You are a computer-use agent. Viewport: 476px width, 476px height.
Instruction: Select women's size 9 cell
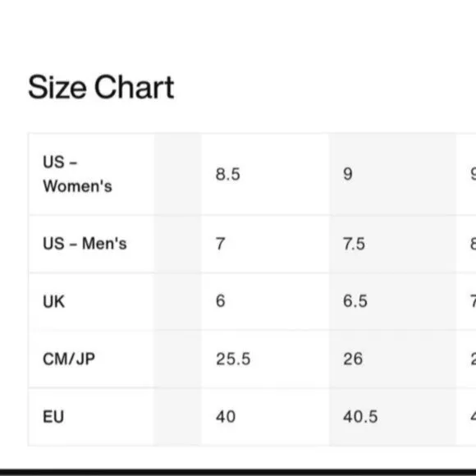392,174
